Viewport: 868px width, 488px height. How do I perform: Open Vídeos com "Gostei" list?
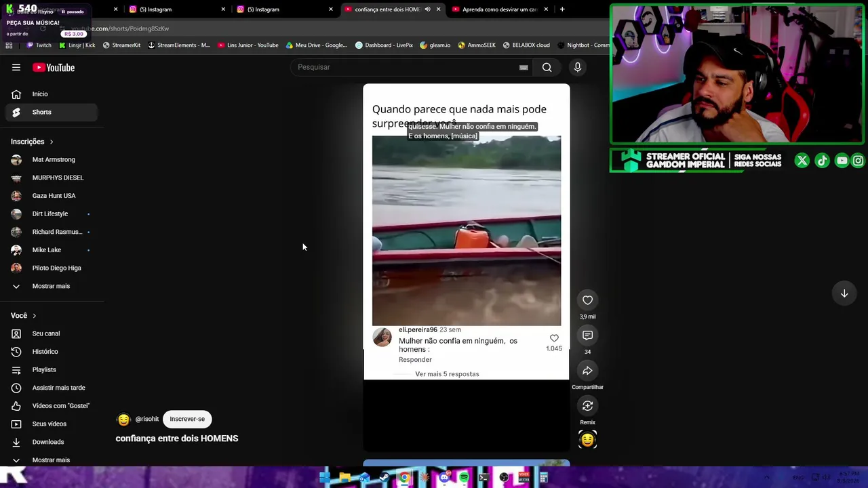[x=51, y=406]
